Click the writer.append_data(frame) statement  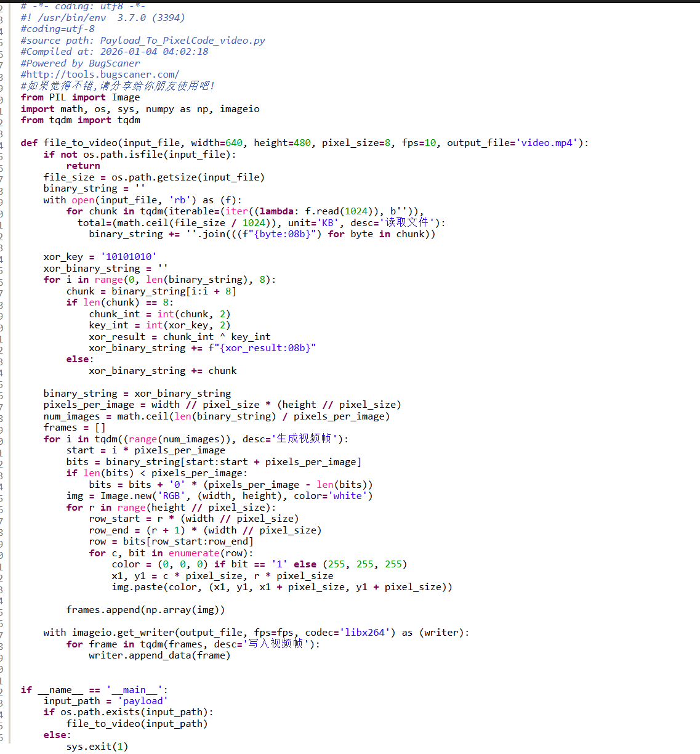point(159,655)
